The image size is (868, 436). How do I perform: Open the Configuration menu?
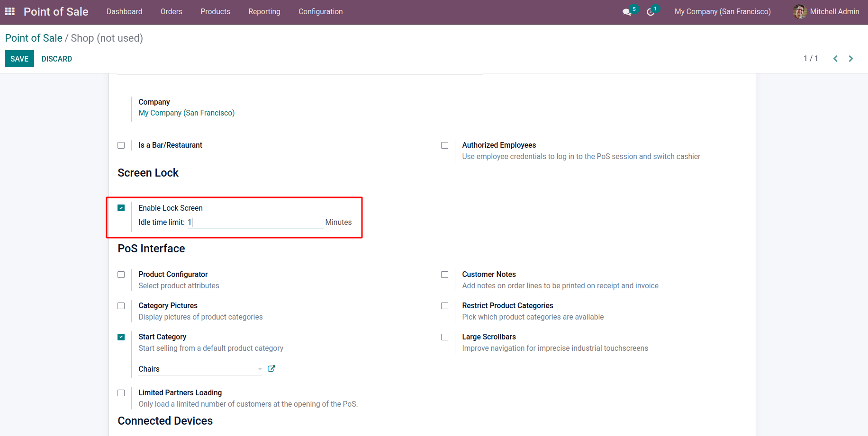[320, 11]
